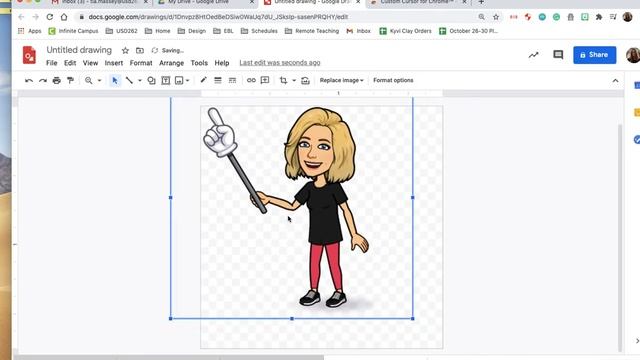Print the drawing with the printer icon
This screenshot has height=360, width=640.
[57, 80]
